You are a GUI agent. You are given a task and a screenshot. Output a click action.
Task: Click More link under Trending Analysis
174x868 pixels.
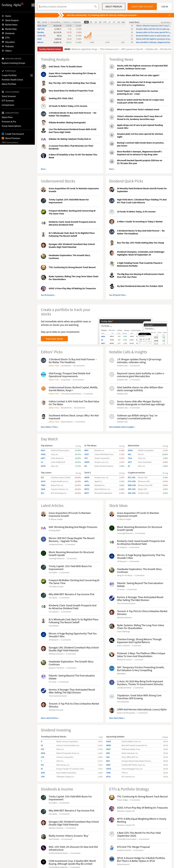click(x=44, y=169)
